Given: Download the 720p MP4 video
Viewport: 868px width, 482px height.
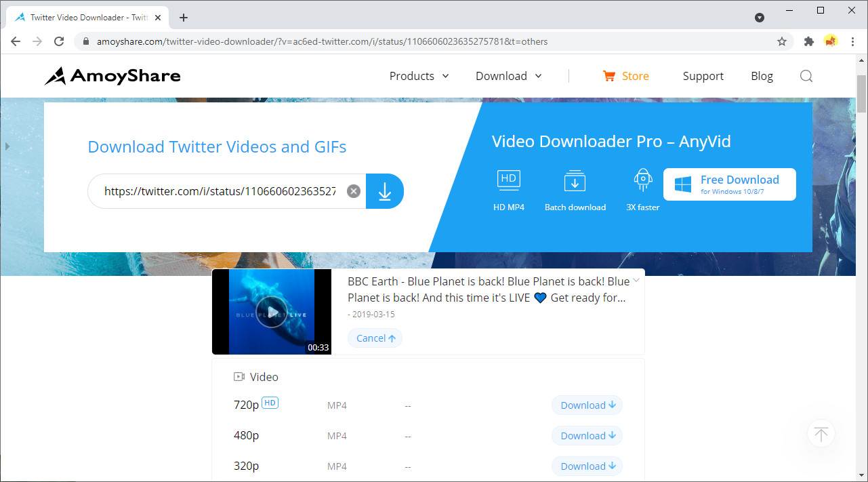Looking at the screenshot, I should [587, 405].
